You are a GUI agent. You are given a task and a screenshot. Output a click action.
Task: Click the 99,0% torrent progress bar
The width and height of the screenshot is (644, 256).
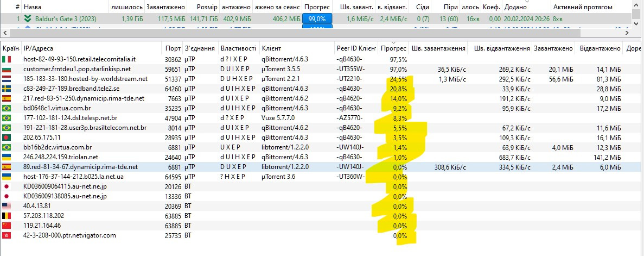tap(317, 18)
